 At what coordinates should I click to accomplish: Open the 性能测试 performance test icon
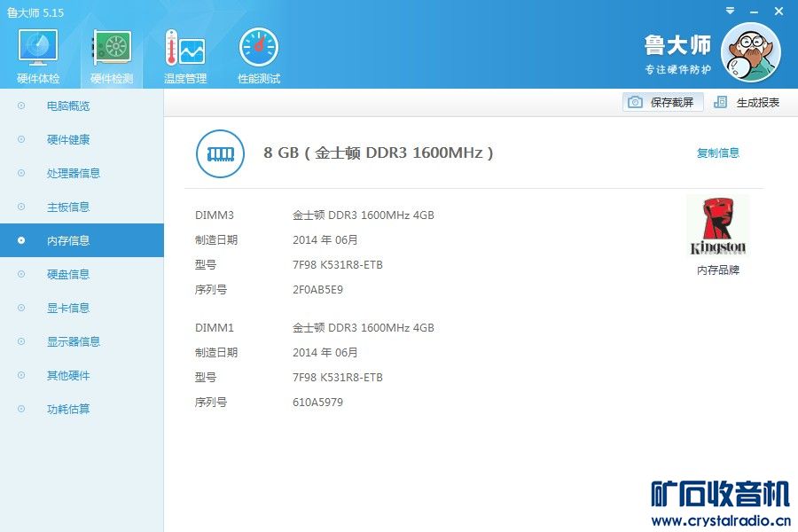(x=259, y=56)
